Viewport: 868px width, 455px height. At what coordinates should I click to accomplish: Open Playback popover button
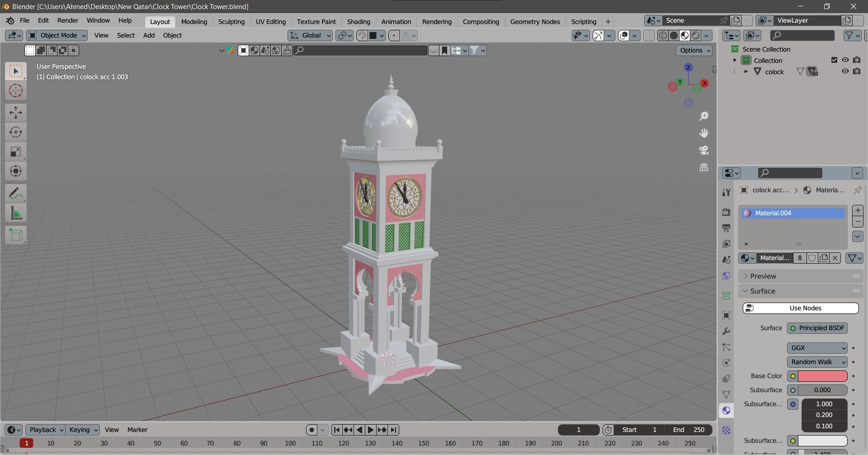[45, 430]
